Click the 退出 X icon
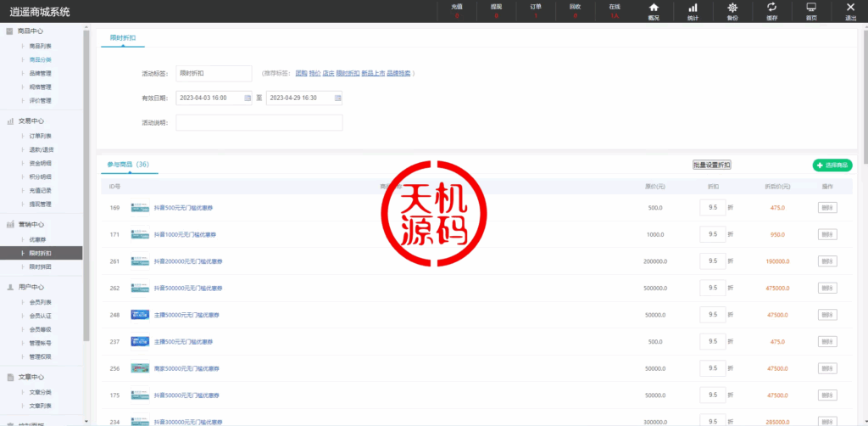The height and width of the screenshot is (426, 868). tap(850, 10)
